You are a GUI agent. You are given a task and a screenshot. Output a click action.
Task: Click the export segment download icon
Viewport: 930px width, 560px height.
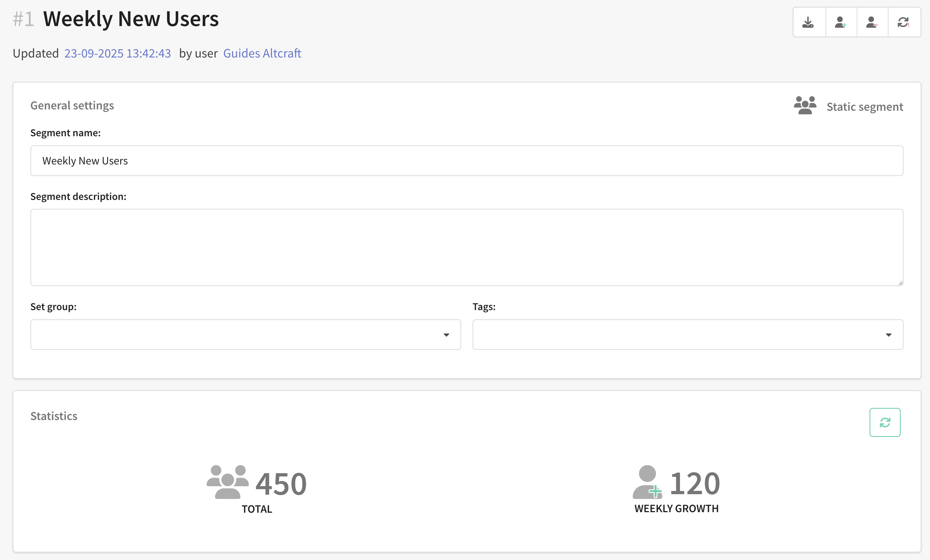click(x=808, y=22)
